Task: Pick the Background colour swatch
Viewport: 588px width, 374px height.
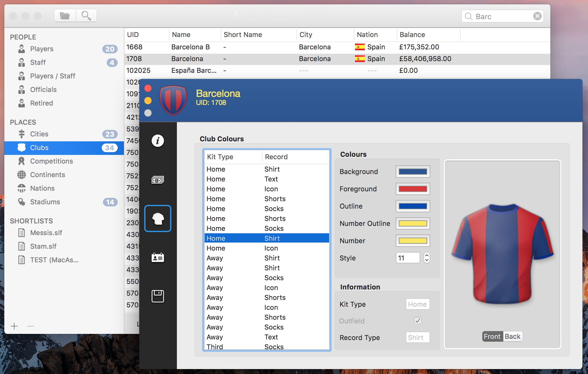Action: (x=413, y=172)
